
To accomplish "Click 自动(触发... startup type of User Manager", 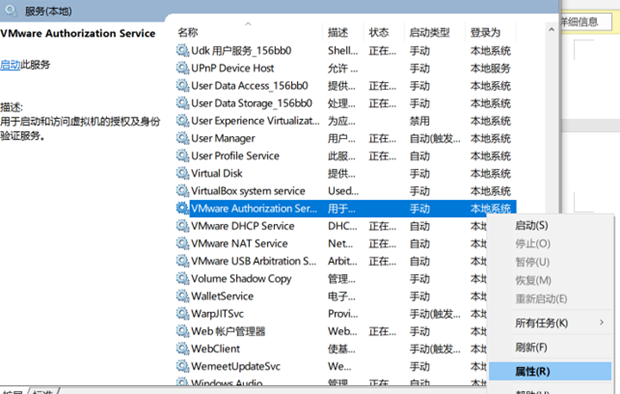I will click(435, 138).
